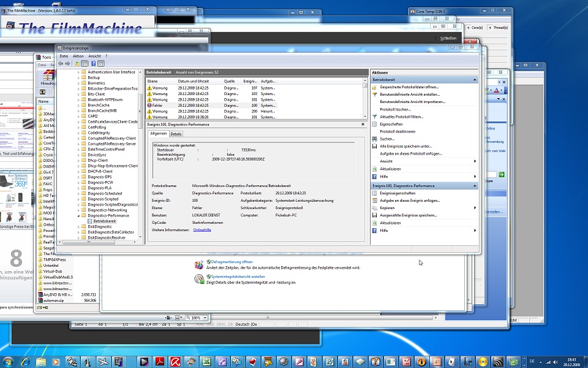
Task: Click the Schließen button in the dark window
Action: (x=448, y=38)
